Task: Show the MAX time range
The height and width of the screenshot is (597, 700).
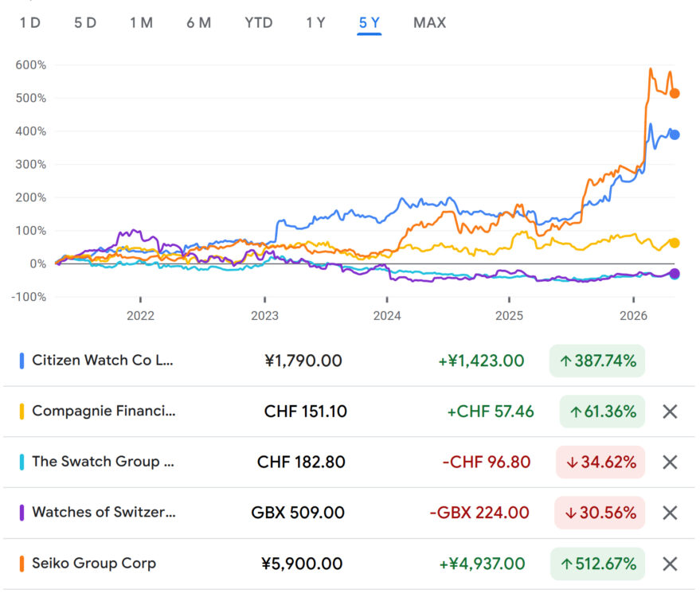Action: pyautogui.click(x=429, y=22)
